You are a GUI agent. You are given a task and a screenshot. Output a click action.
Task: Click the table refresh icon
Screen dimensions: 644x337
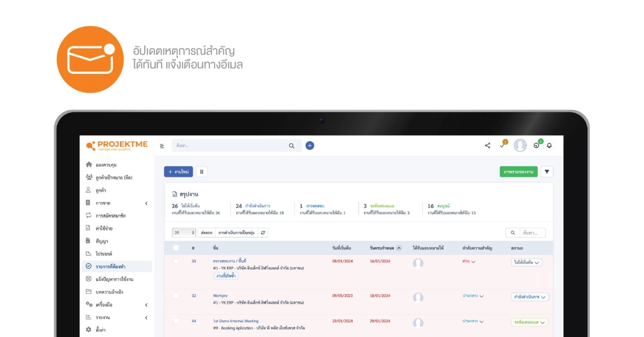(x=263, y=233)
